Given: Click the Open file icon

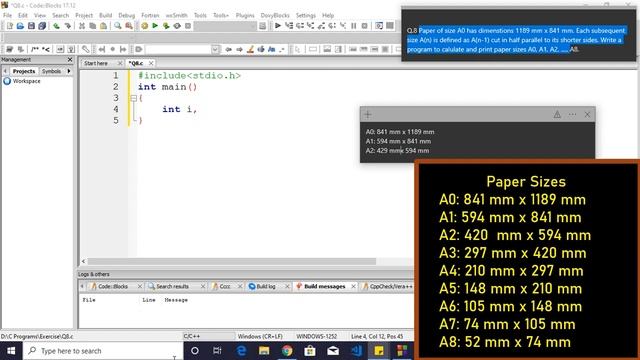Looking at the screenshot, I should 20,26.
